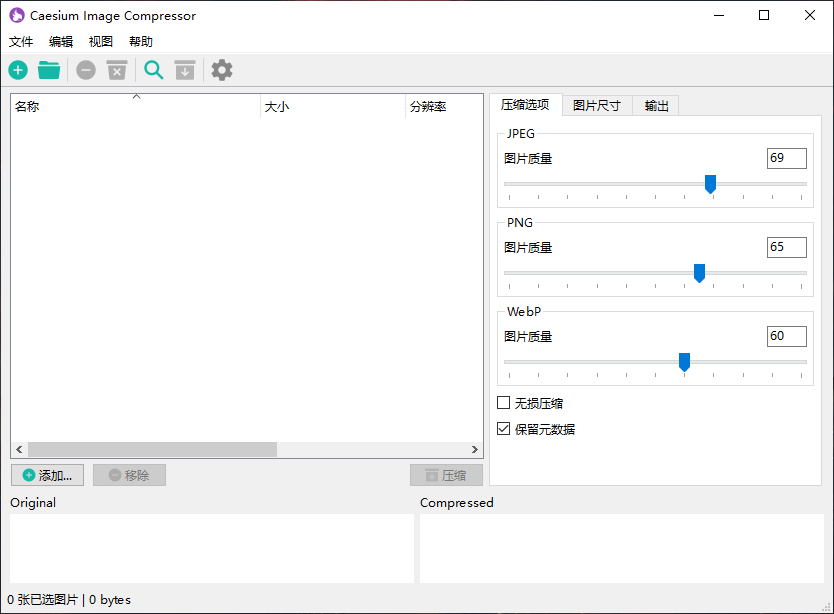This screenshot has height=614, width=834.
Task: Clear the list with the trash box icon
Action: 117,70
